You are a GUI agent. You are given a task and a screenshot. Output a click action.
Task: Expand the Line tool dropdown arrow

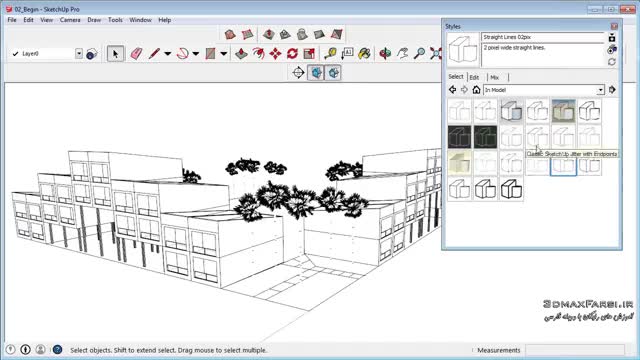point(168,53)
